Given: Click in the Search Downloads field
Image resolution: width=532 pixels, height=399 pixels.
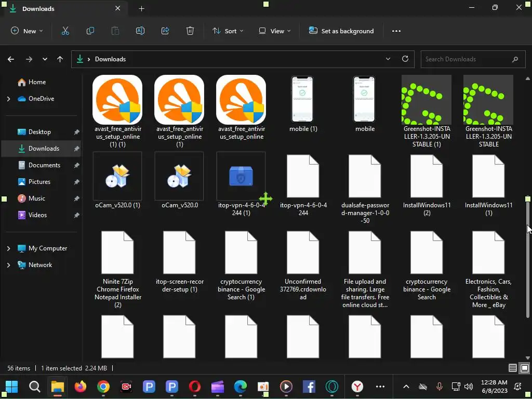Looking at the screenshot, I should click(x=473, y=59).
